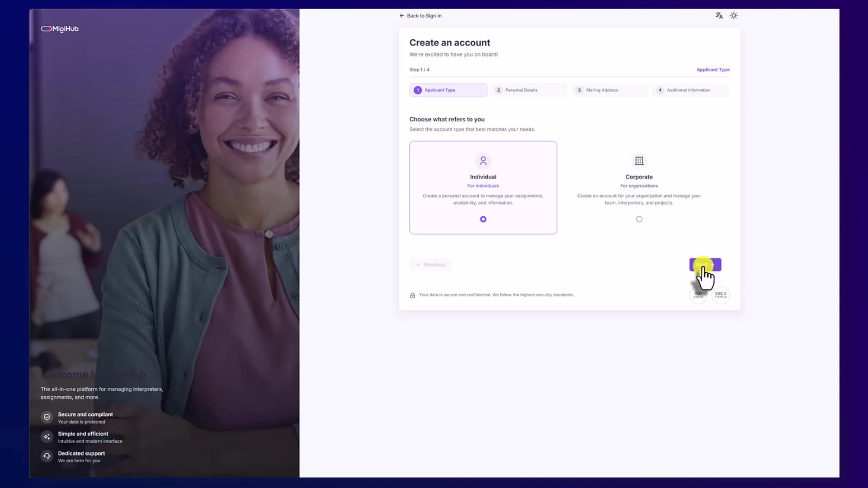Click the Corporate building icon
This screenshot has height=488, width=868.
click(x=639, y=160)
